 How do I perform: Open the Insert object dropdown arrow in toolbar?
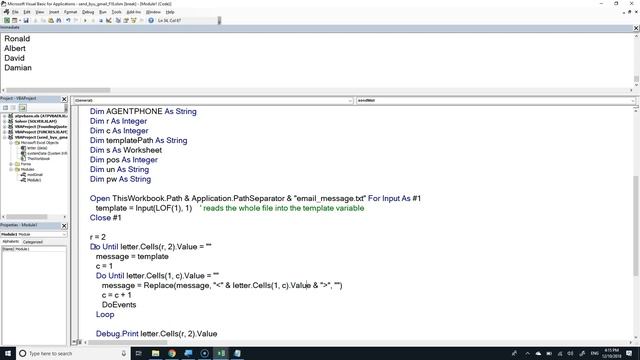click(20, 20)
